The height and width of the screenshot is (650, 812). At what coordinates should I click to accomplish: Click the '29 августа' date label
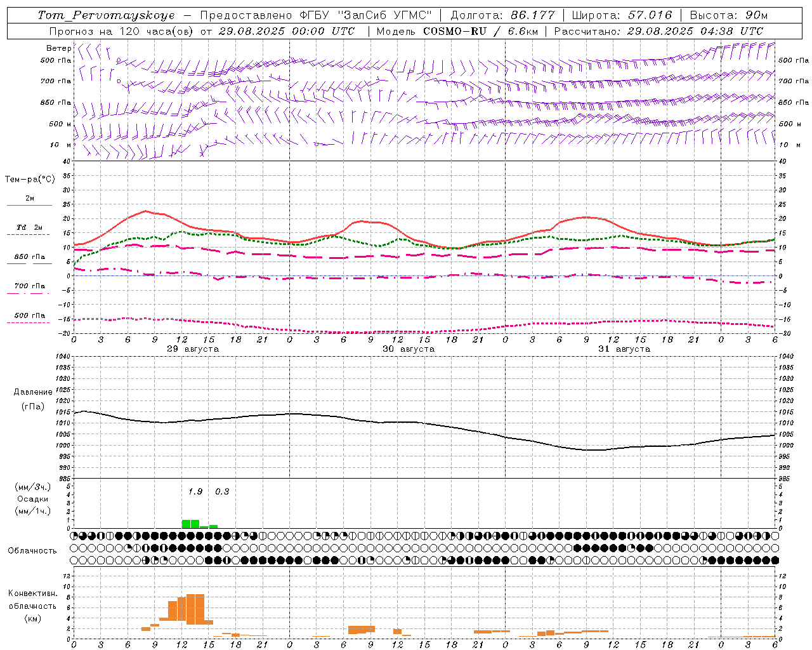(193, 349)
